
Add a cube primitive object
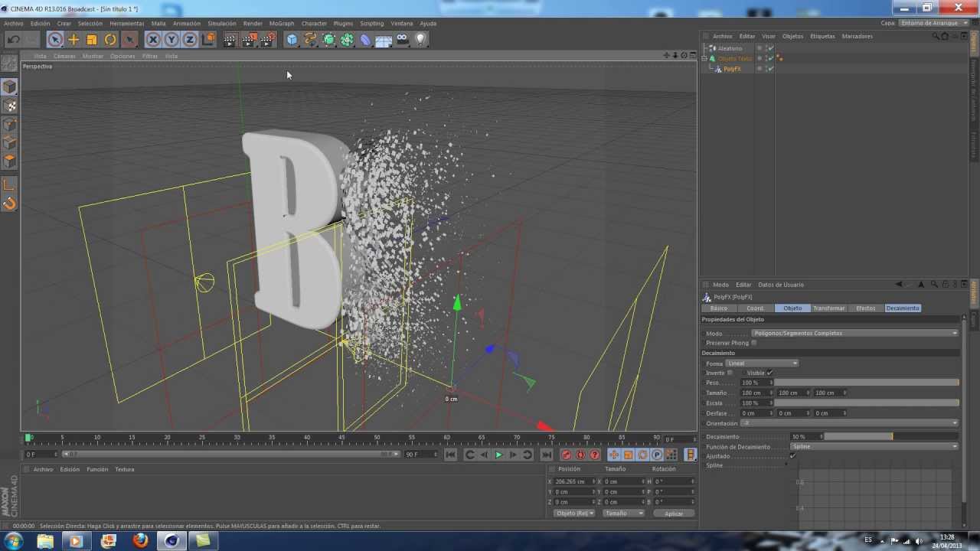(292, 40)
